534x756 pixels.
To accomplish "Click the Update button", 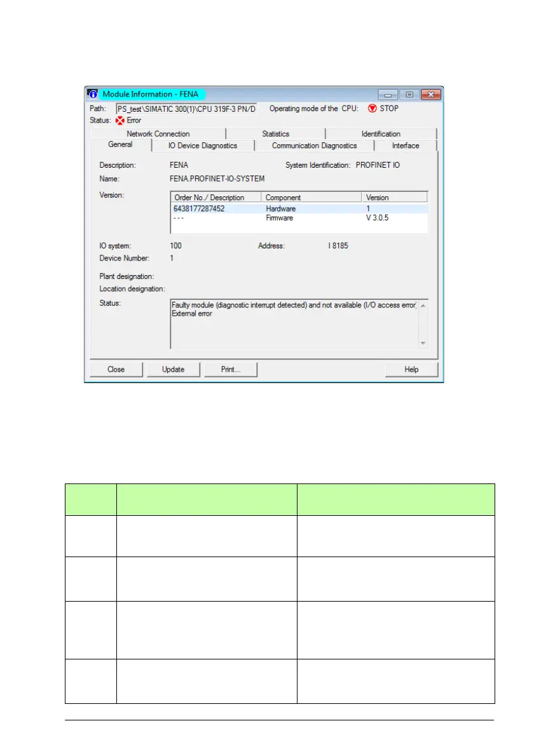I will pyautogui.click(x=173, y=369).
